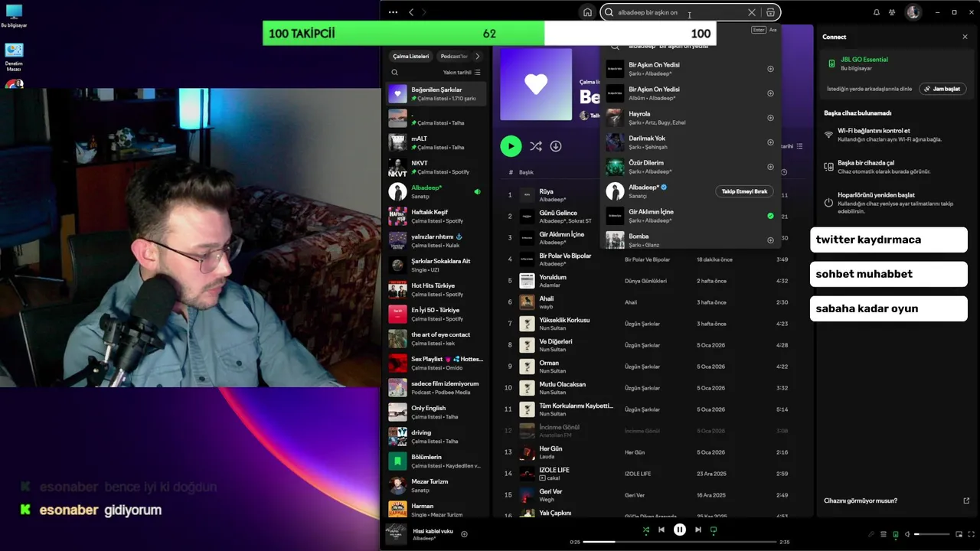Open the NKVT playlist
Viewport: 980px width, 551px height.
tap(436, 168)
